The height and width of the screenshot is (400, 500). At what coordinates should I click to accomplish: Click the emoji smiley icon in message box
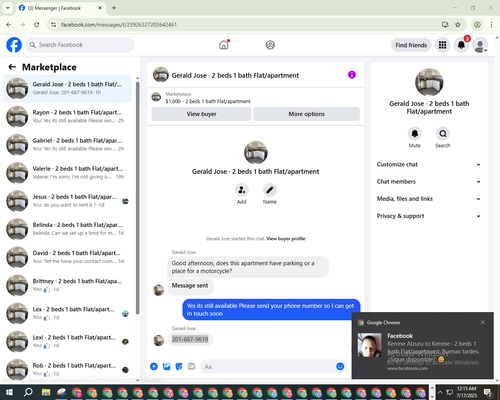click(340, 366)
